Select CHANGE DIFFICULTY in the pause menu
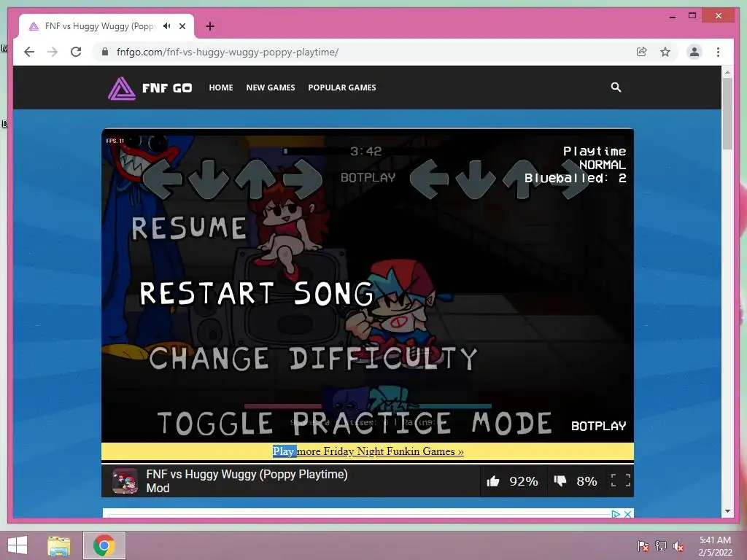This screenshot has width=747, height=560. (x=313, y=358)
